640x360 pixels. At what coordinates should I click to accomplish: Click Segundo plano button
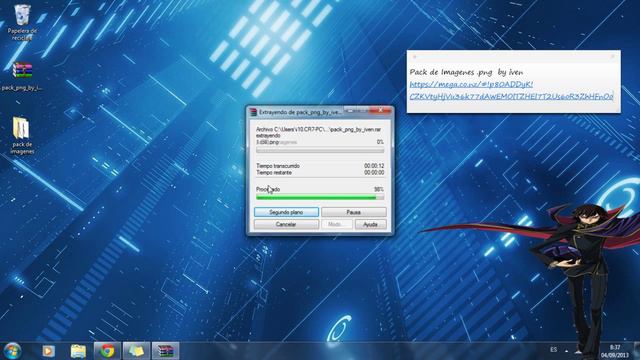pos(286,212)
